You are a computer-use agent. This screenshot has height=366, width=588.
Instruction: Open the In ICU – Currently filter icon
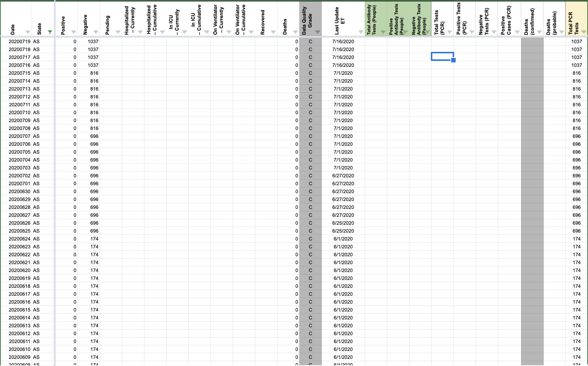pyautogui.click(x=184, y=32)
